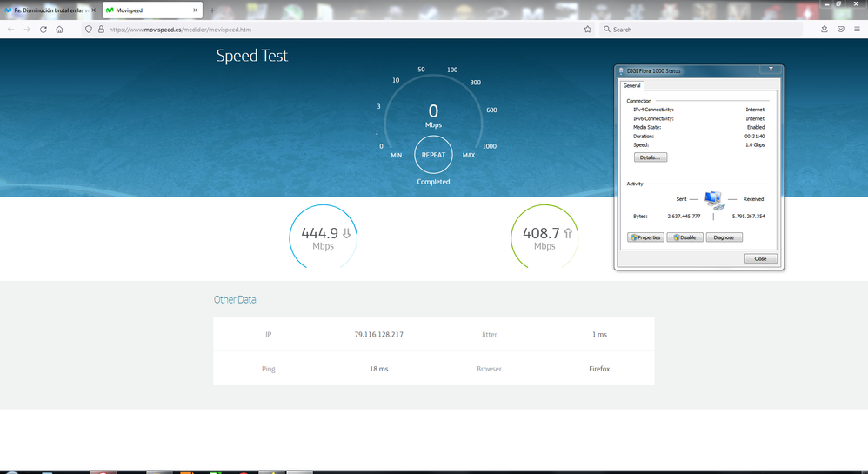Select the IP address 79.116.128.217
Viewport: 868px width, 474px height.
tap(378, 335)
